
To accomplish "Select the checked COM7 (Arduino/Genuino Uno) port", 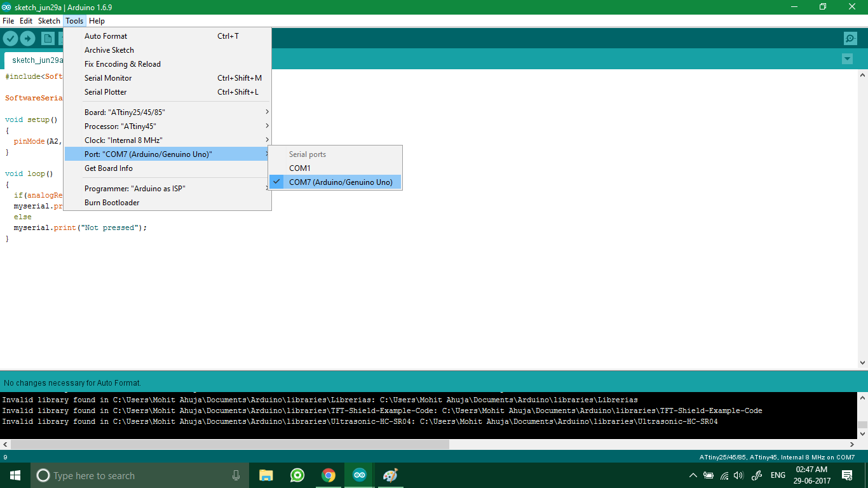I will [x=335, y=182].
